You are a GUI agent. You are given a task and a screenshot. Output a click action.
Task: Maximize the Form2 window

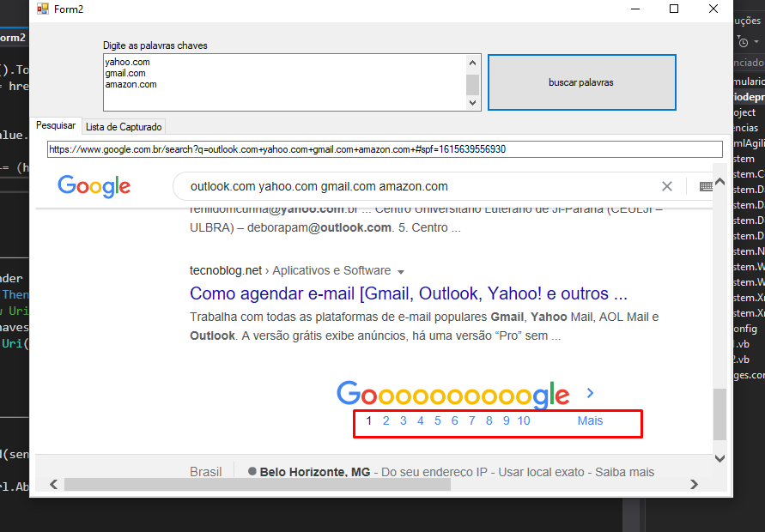674,9
